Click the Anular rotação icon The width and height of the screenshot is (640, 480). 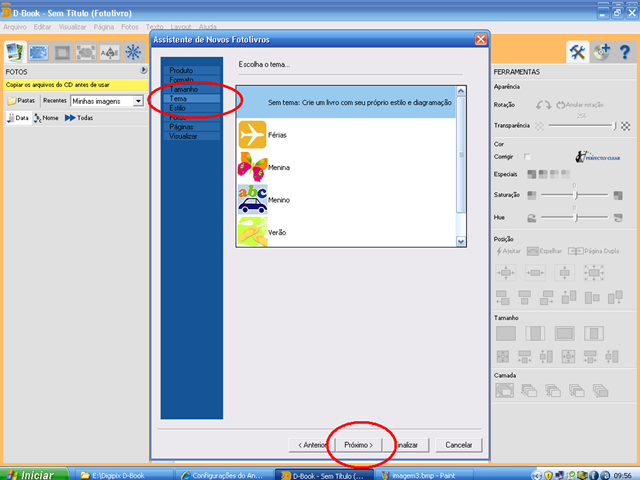click(560, 105)
